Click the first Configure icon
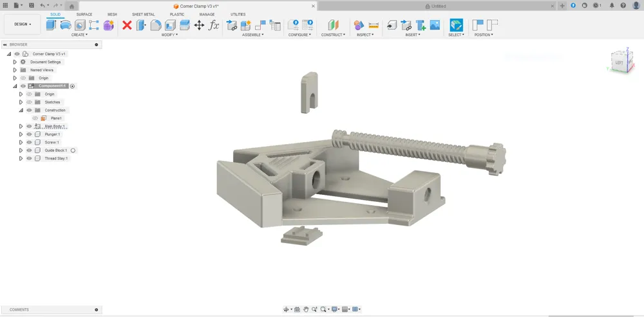The height and width of the screenshot is (317, 644). tap(293, 25)
